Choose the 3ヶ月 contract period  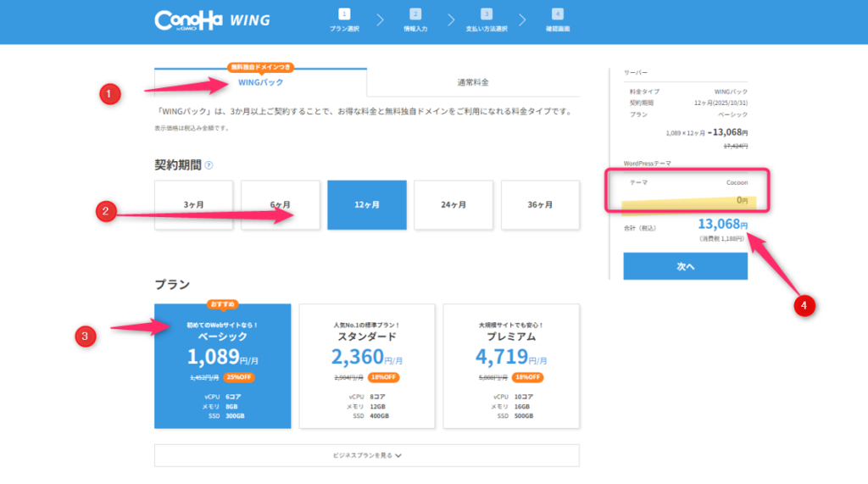(194, 205)
